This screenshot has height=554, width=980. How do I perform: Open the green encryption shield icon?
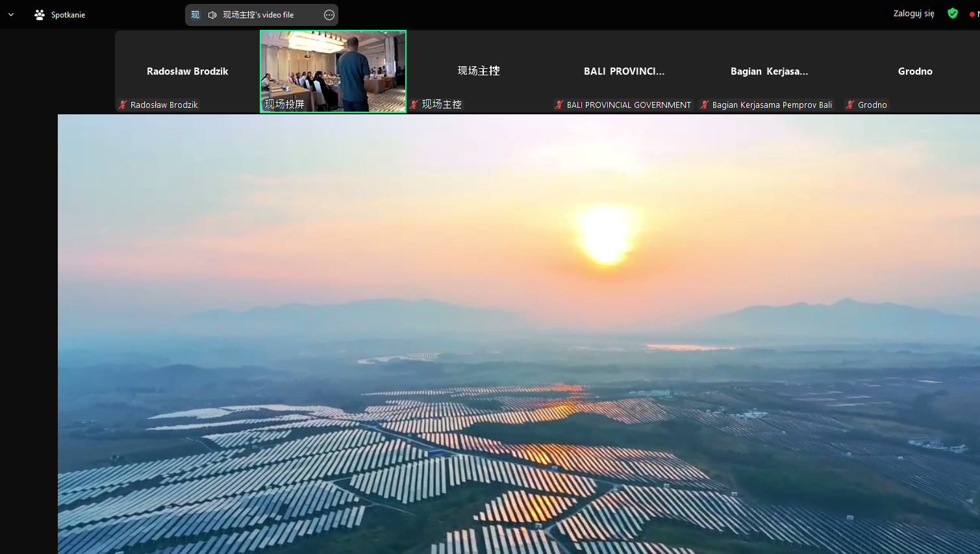click(x=953, y=14)
